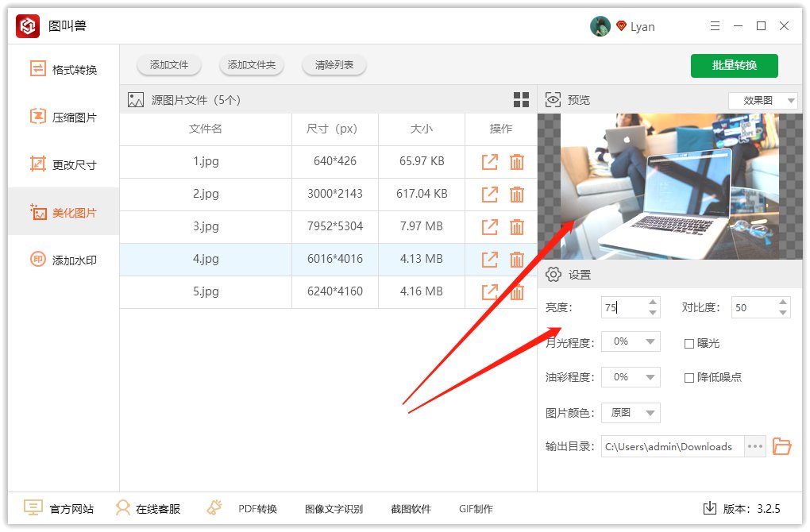The height and width of the screenshot is (532, 810).
Task: Click the 亮度 value input field
Action: pos(623,307)
